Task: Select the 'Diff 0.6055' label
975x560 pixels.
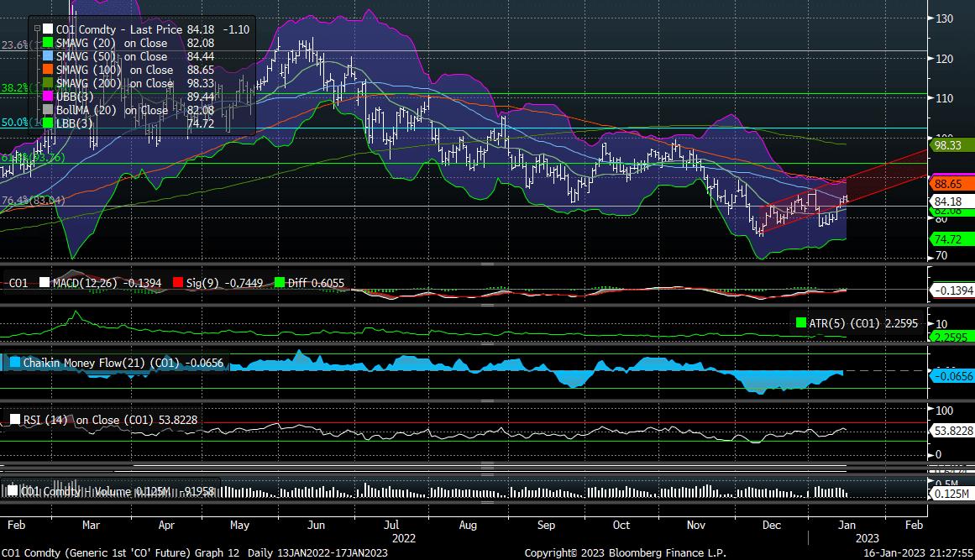Action: tap(316, 283)
